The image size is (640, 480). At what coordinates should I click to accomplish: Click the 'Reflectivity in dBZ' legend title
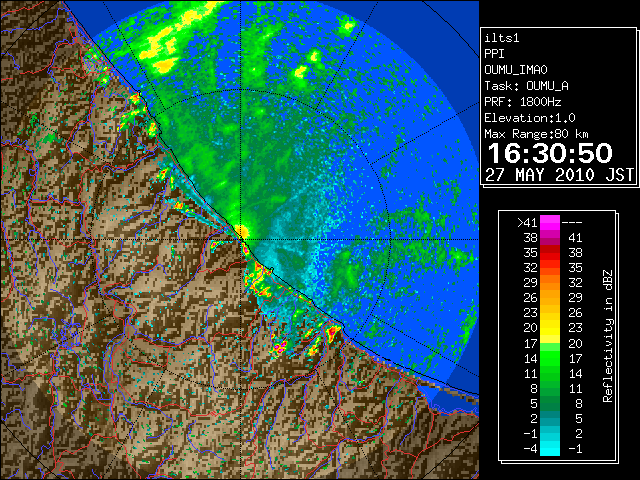608,336
